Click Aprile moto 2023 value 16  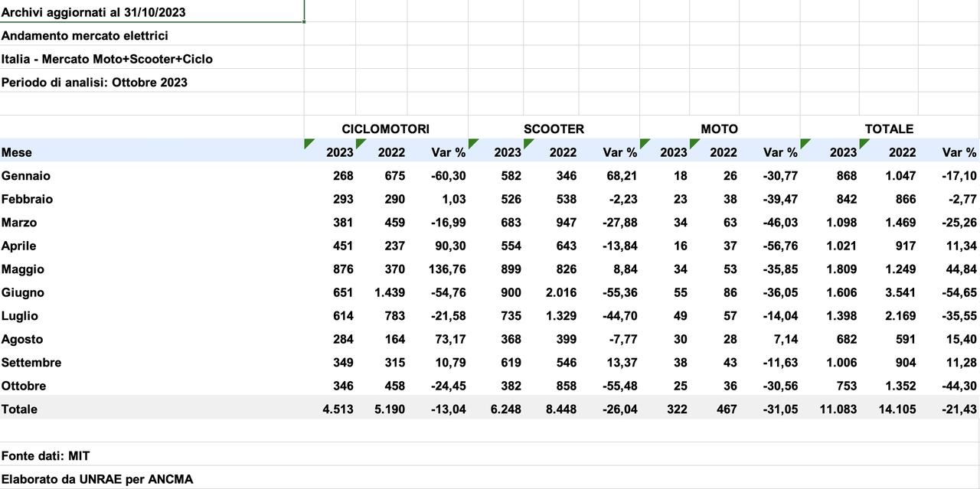point(680,246)
